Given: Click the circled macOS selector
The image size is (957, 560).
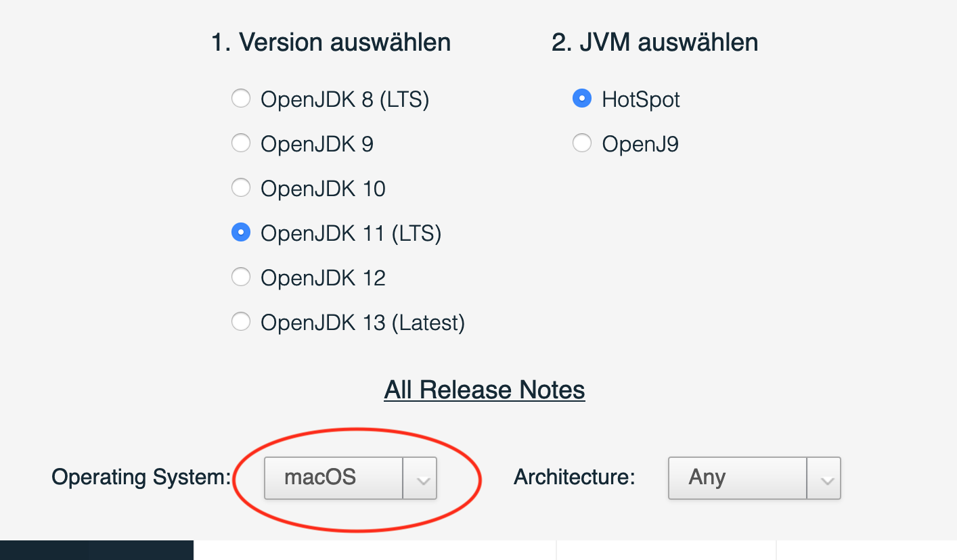Looking at the screenshot, I should (x=350, y=477).
